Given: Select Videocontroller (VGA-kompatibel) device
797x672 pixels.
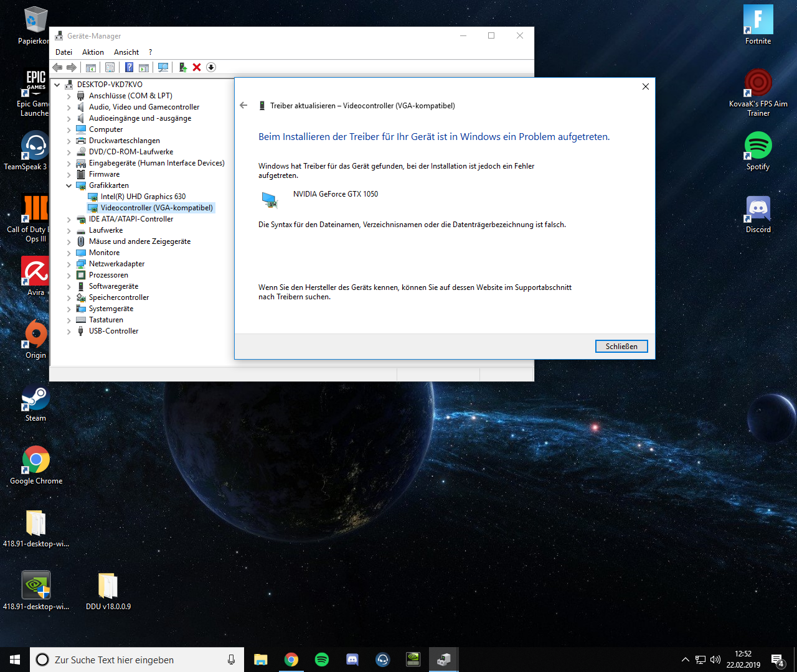Looking at the screenshot, I should [157, 208].
